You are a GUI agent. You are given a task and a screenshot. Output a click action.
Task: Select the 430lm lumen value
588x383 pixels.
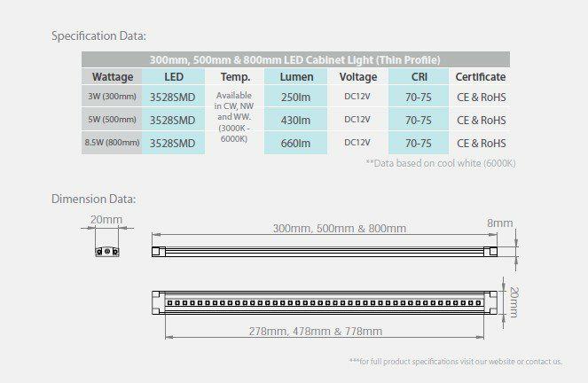(x=295, y=120)
